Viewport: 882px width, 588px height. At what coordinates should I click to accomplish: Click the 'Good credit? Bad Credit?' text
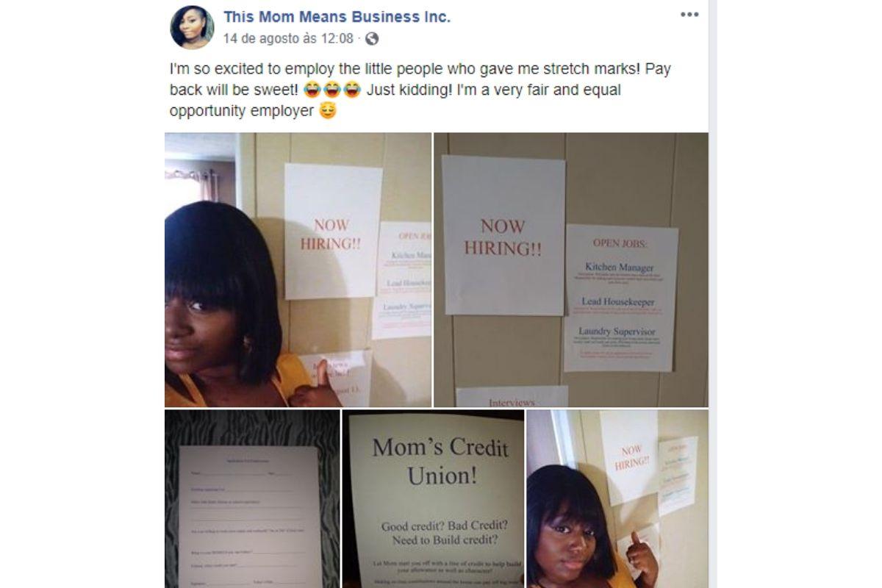click(444, 526)
